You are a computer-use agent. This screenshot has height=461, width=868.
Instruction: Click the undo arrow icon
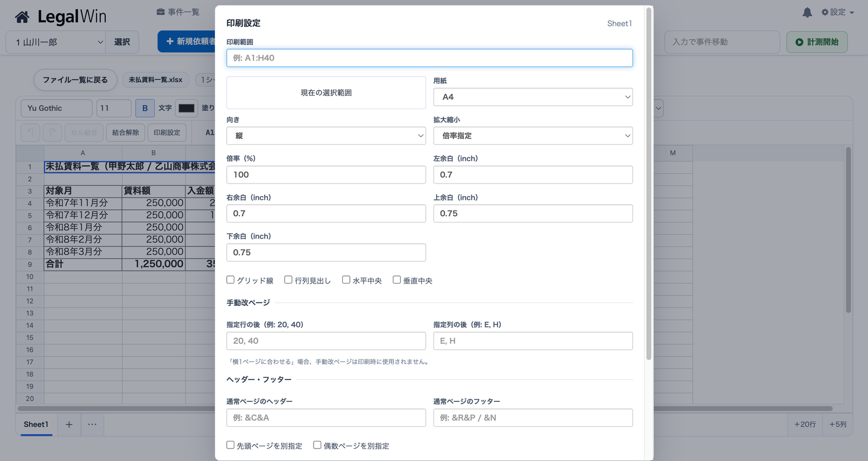pyautogui.click(x=30, y=132)
